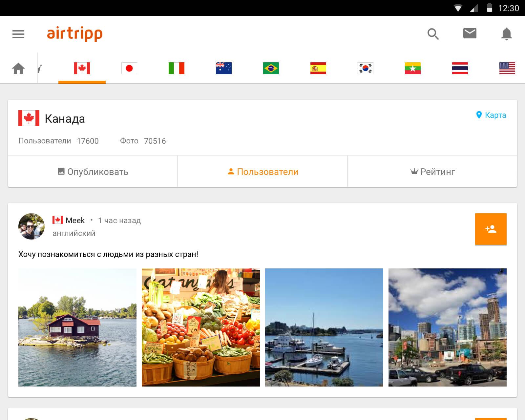Open the messages envelope icon
The width and height of the screenshot is (525, 420).
[470, 33]
